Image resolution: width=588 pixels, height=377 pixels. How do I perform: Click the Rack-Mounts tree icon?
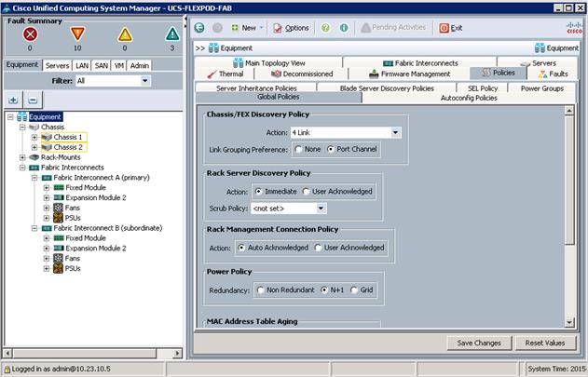(34, 157)
